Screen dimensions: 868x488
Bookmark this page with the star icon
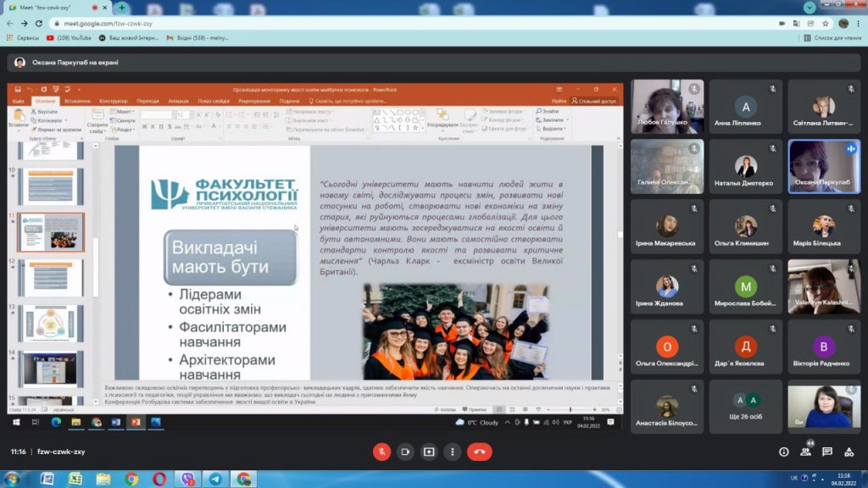tap(826, 24)
